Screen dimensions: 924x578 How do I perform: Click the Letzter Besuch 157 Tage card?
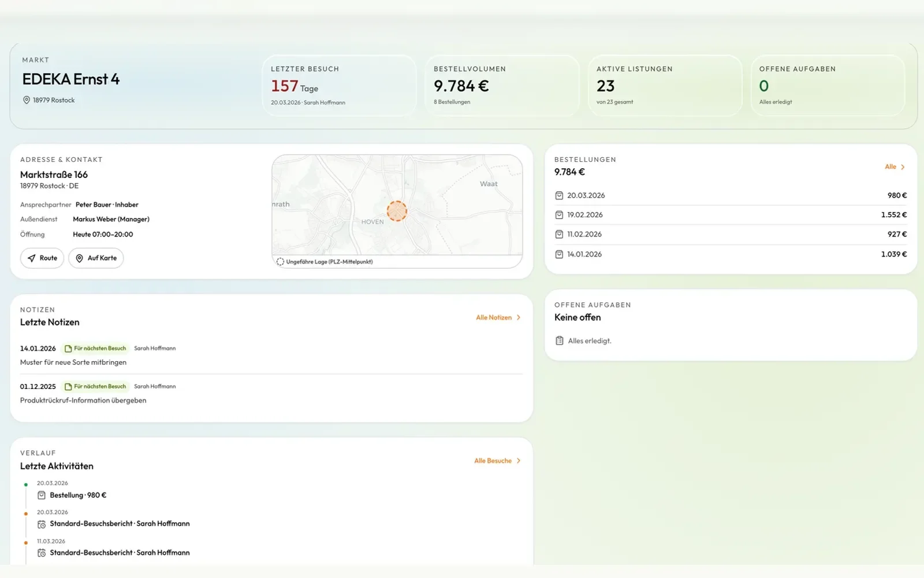(339, 86)
